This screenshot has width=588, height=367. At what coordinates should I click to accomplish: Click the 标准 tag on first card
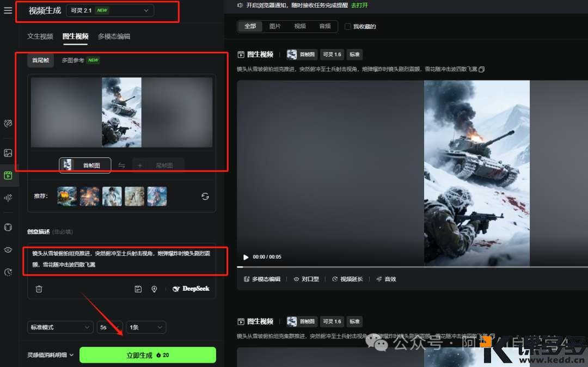coord(355,54)
